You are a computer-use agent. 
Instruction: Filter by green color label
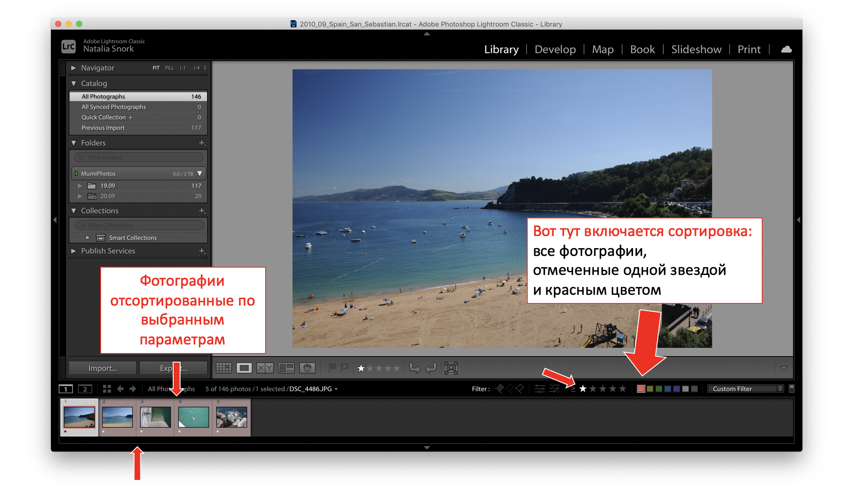(x=659, y=389)
